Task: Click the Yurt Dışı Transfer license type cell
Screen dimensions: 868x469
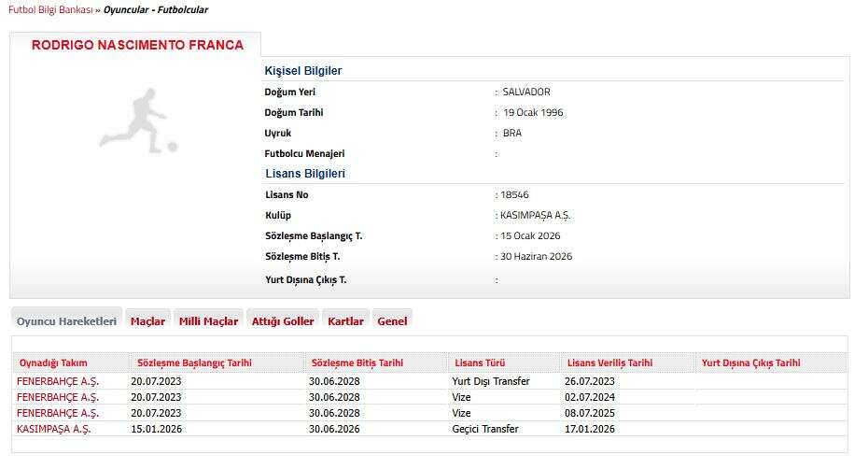Action: (490, 381)
